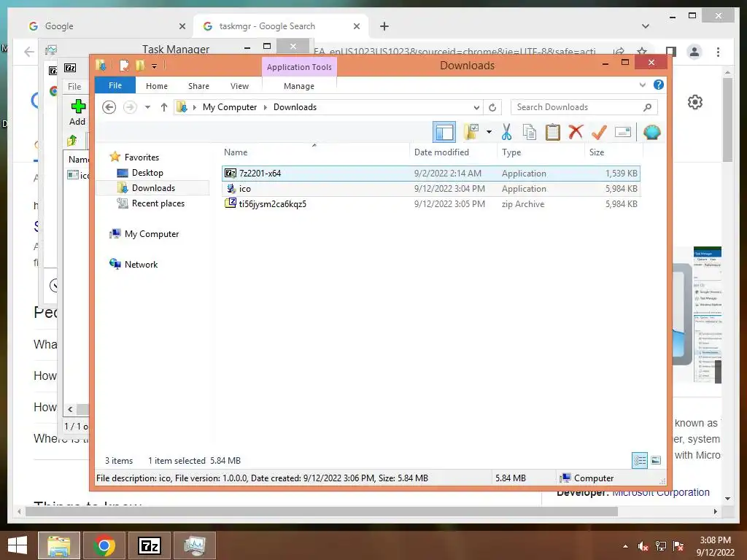The image size is (747, 560).
Task: Click Downloads in the address breadcrumb
Action: pos(295,107)
